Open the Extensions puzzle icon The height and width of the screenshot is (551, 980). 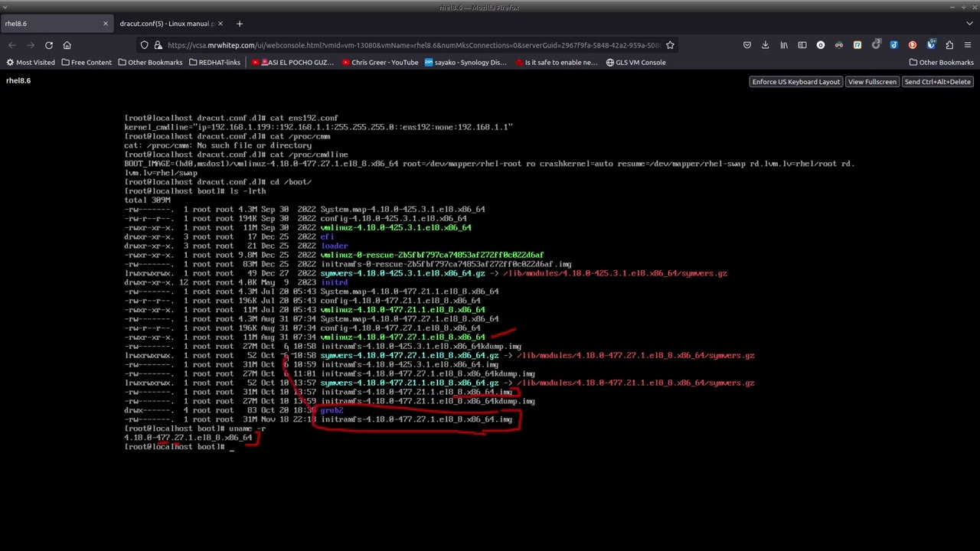949,45
